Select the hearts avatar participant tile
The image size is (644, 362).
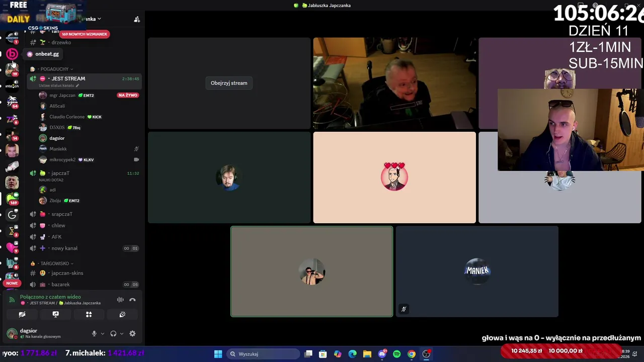coord(394,177)
